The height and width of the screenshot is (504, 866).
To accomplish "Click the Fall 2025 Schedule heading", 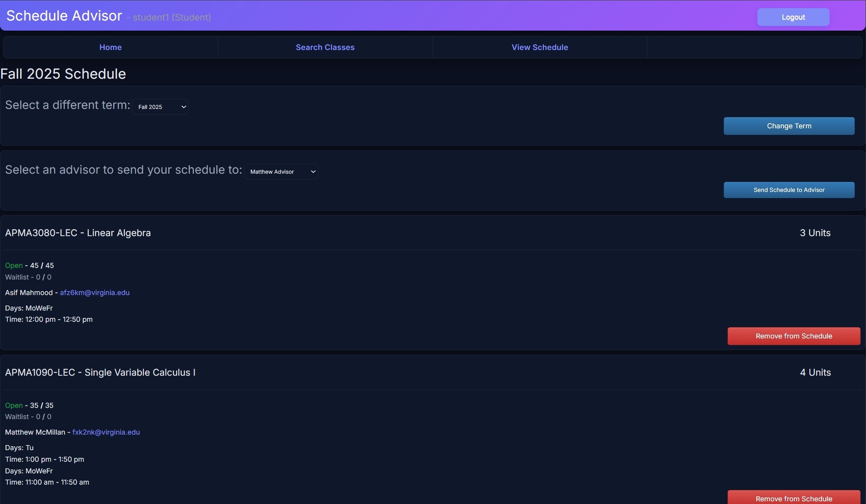I will click(63, 74).
